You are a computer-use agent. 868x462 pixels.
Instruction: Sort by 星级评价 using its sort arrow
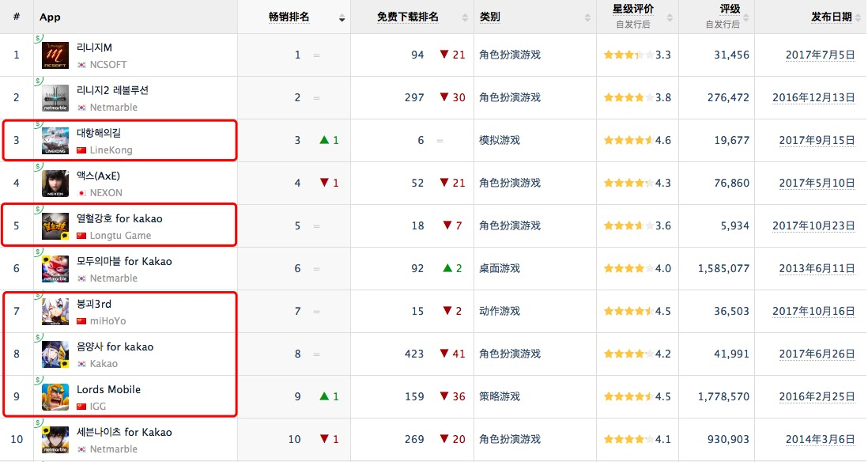pyautogui.click(x=670, y=18)
